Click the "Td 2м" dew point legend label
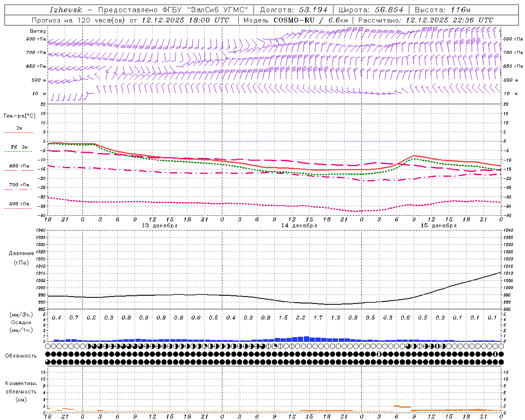 coord(19,147)
